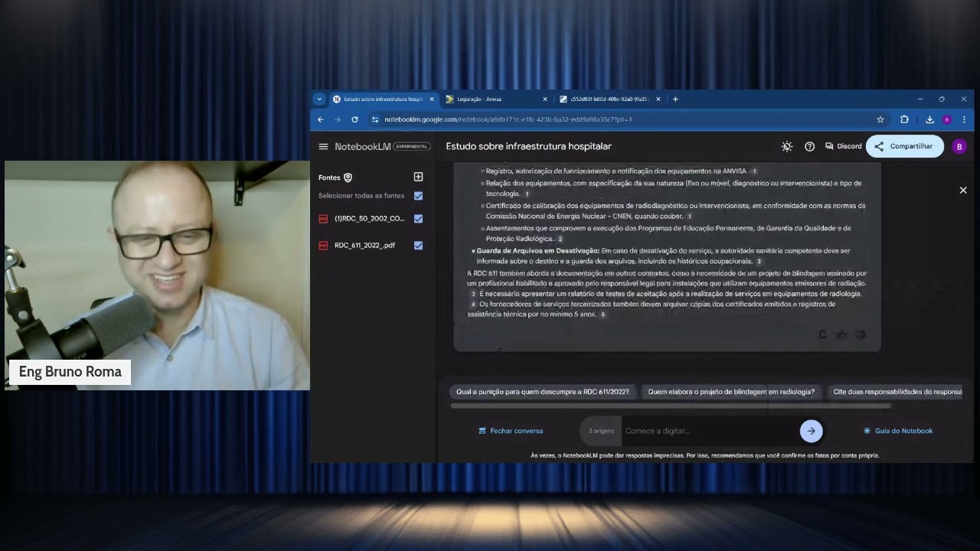Go forward in browser history
Viewport: 980px width, 551px height.
(x=338, y=119)
